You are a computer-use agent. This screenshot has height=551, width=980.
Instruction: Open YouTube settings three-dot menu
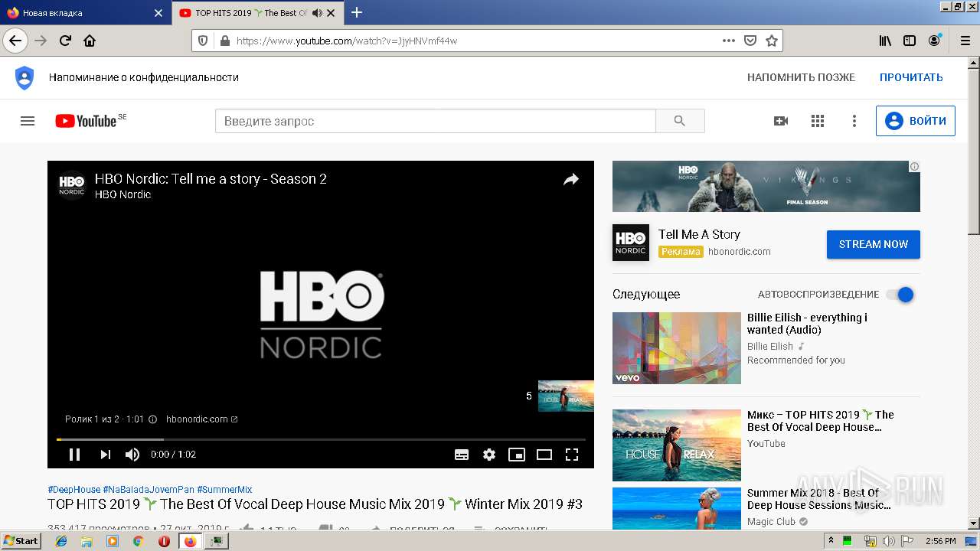click(854, 121)
